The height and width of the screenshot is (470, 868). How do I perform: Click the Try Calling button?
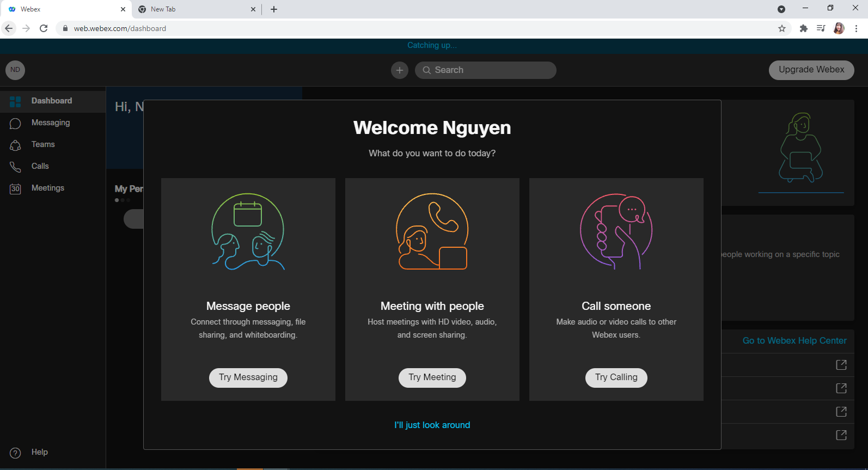click(616, 377)
